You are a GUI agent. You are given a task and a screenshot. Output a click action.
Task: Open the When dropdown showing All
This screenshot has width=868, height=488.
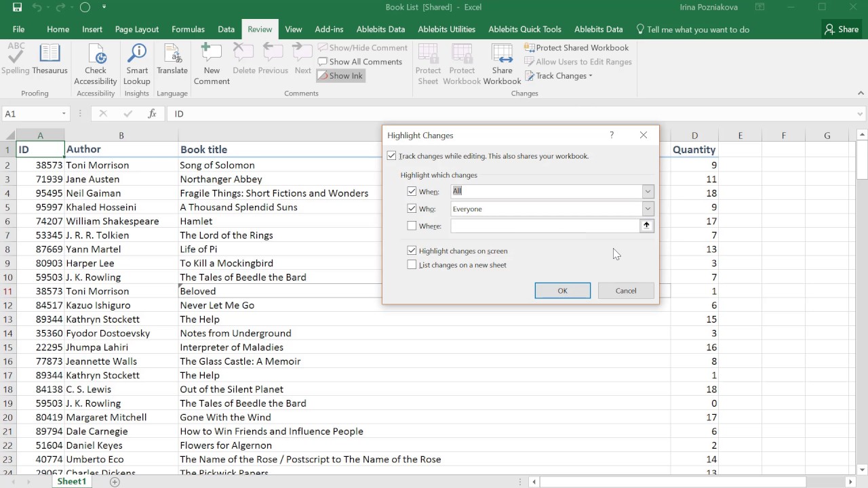[647, 191]
